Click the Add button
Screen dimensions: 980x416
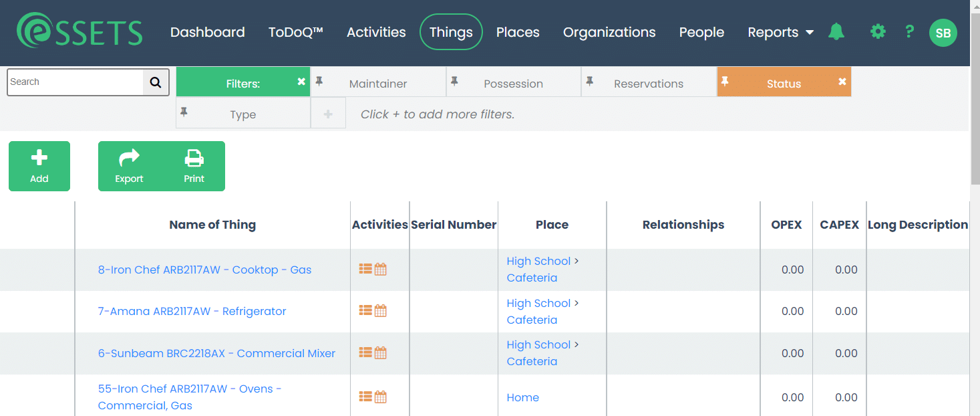pyautogui.click(x=39, y=166)
